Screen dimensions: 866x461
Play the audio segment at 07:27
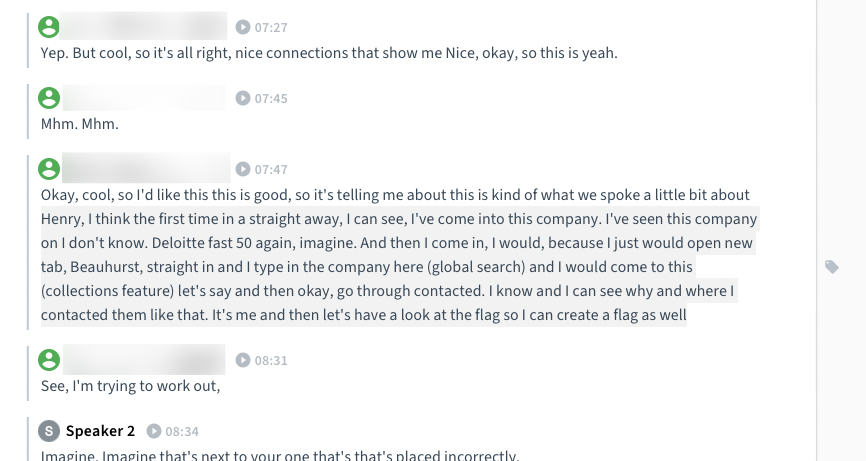click(242, 27)
